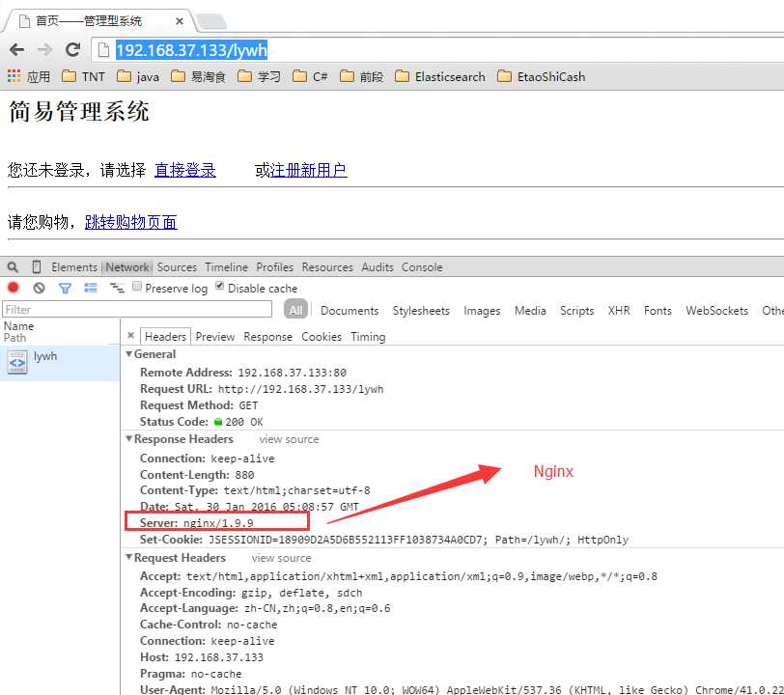Image resolution: width=784 pixels, height=695 pixels.
Task: Click the browser back arrow
Action: point(17,49)
